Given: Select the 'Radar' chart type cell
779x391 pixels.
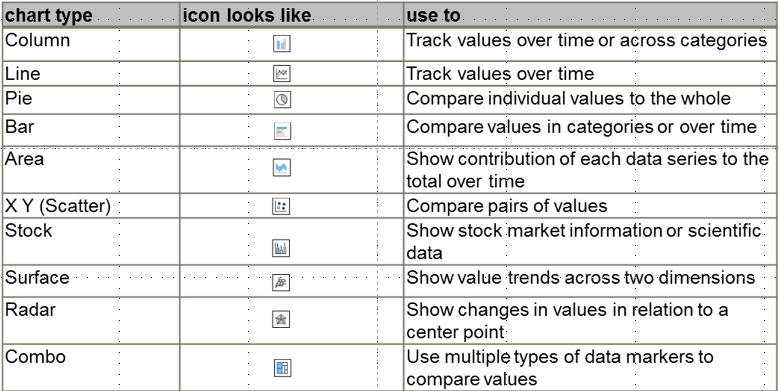Looking at the screenshot, I should pos(91,320).
